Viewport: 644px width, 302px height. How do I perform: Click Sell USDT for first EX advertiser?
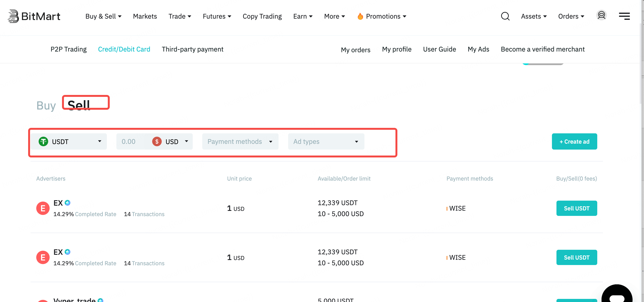[576, 208]
